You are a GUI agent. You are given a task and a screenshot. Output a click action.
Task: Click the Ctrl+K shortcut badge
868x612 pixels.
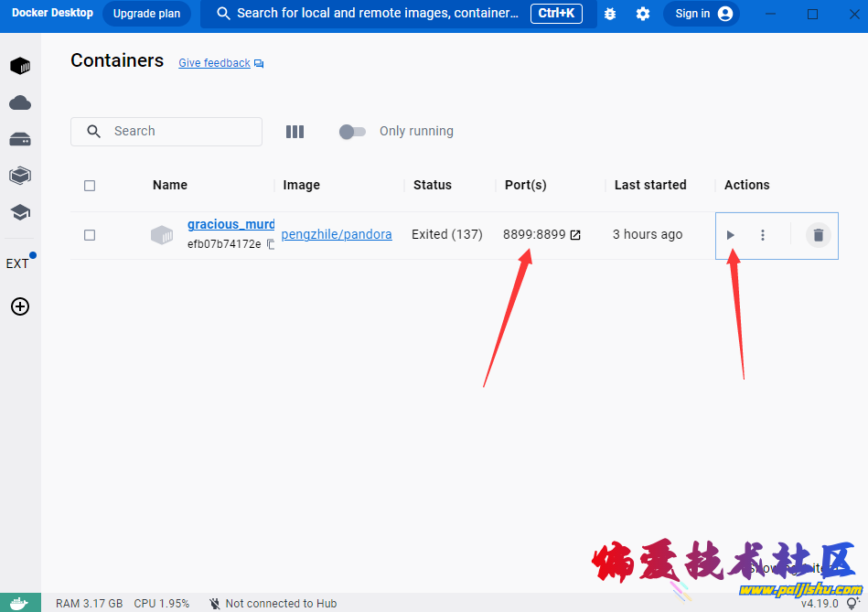click(x=556, y=14)
